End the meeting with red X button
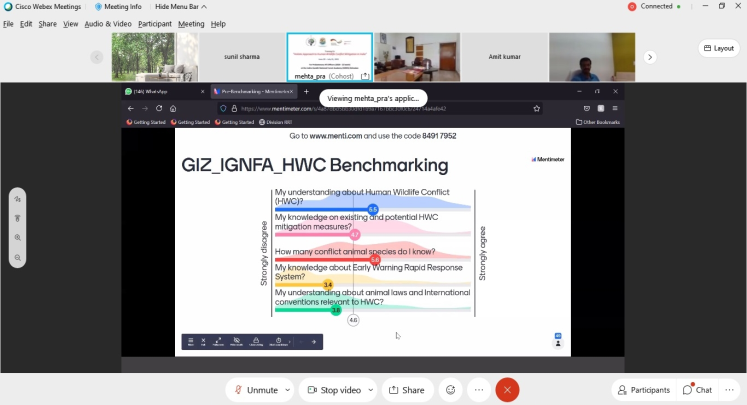 point(507,390)
